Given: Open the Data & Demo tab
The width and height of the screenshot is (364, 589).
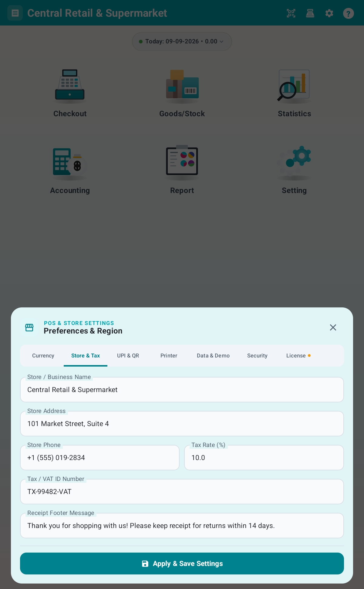Looking at the screenshot, I should point(213,356).
